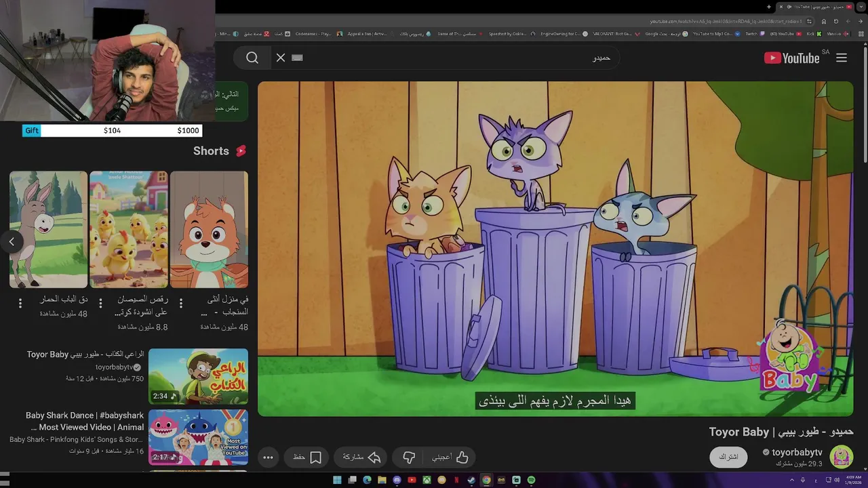Screen dimensions: 868x488
Task: Save the video with حفظ bookmark button
Action: [307, 457]
